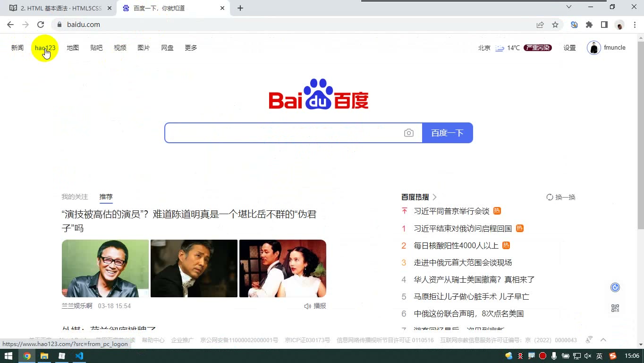Close the HTML 基本语法 tab
This screenshot has height=363, width=644.
coord(110,8)
